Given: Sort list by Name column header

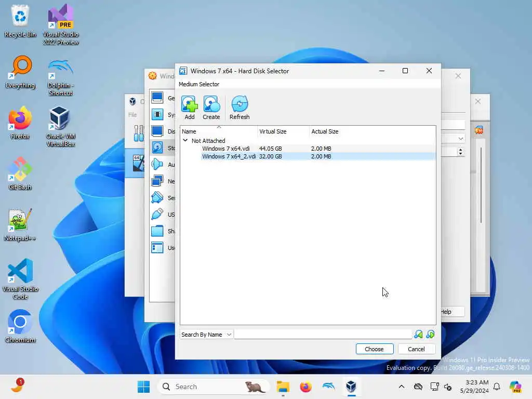Looking at the screenshot, I should click(219, 131).
